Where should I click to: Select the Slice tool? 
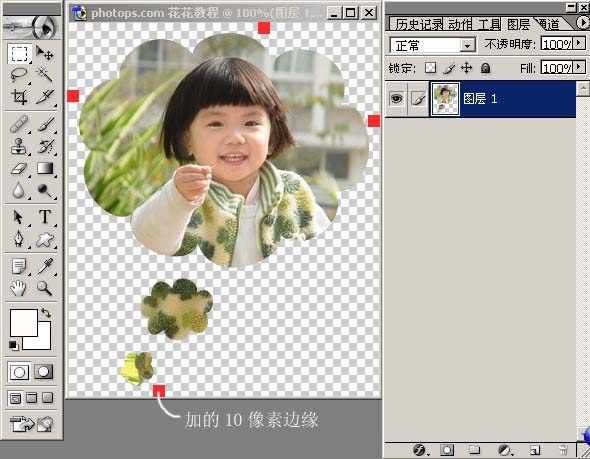44,97
